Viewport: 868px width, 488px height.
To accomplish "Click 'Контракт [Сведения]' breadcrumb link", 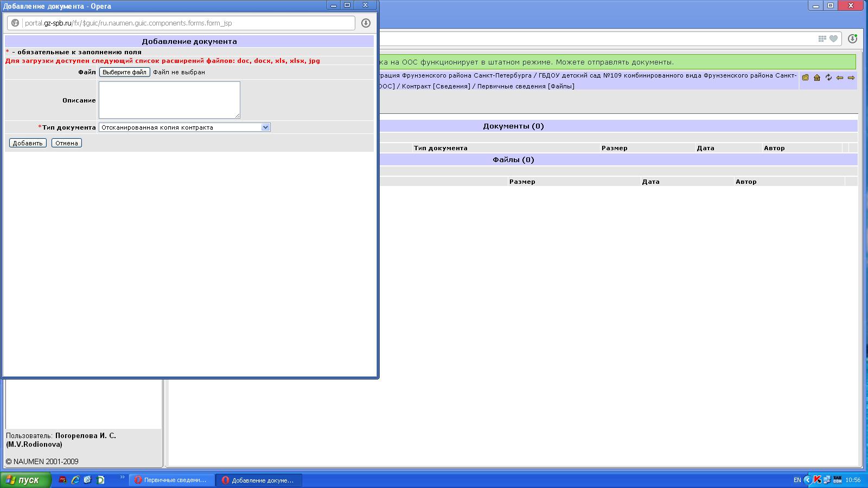I will (436, 86).
